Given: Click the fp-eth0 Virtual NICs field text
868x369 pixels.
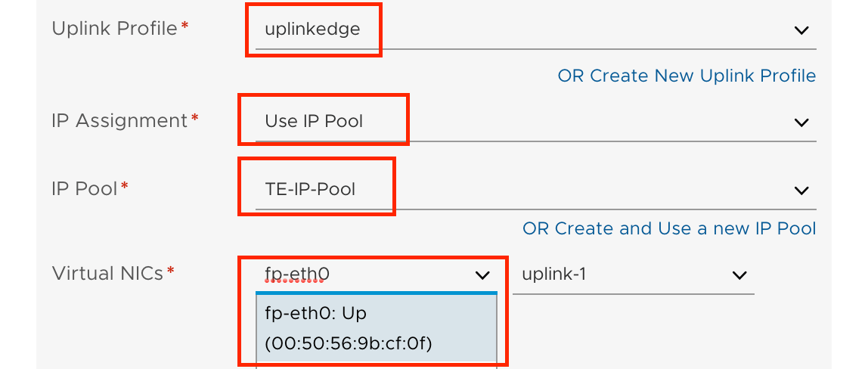Looking at the screenshot, I should click(x=297, y=274).
